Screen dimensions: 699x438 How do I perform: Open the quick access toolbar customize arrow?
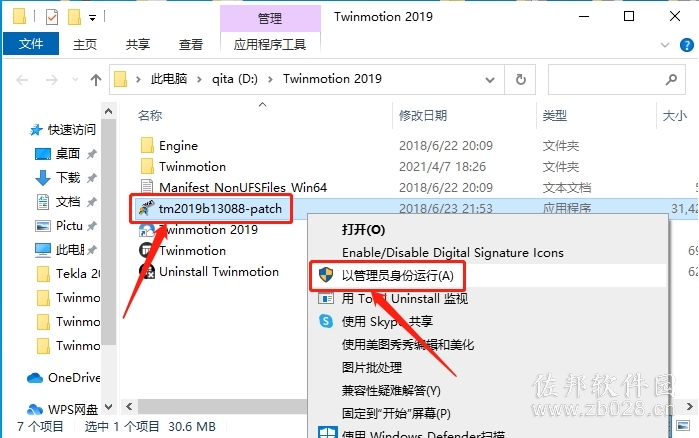[x=92, y=18]
